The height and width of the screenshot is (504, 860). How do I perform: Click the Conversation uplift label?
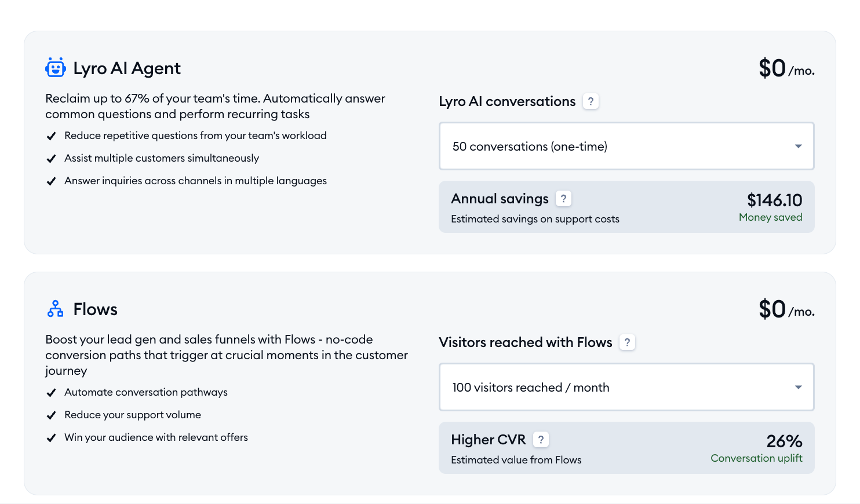756,458
